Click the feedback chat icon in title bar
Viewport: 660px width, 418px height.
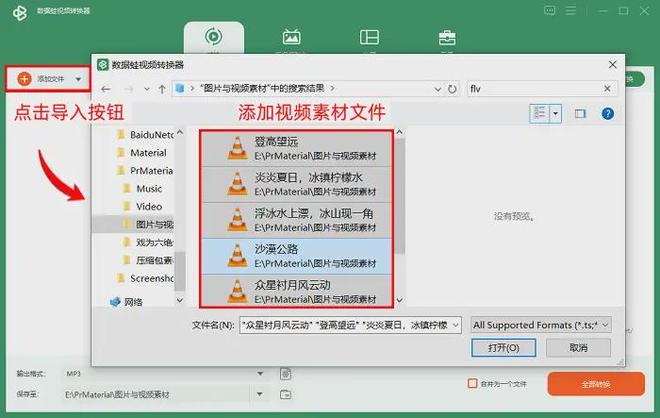[x=549, y=11]
